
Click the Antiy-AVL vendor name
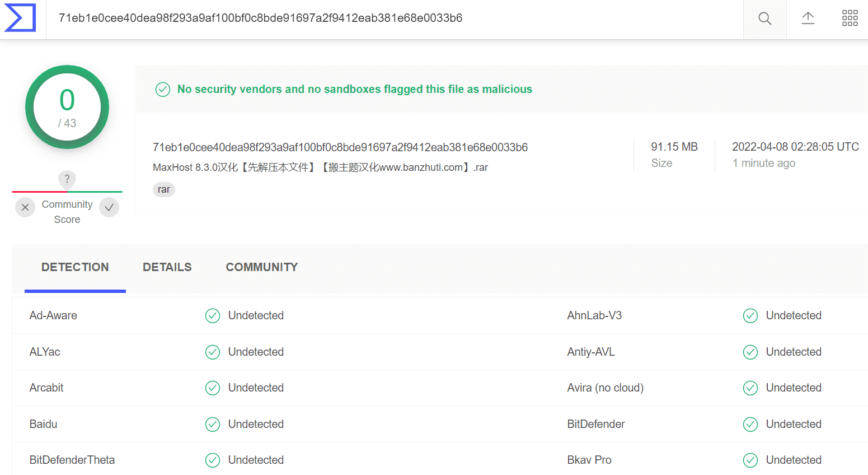(591, 352)
